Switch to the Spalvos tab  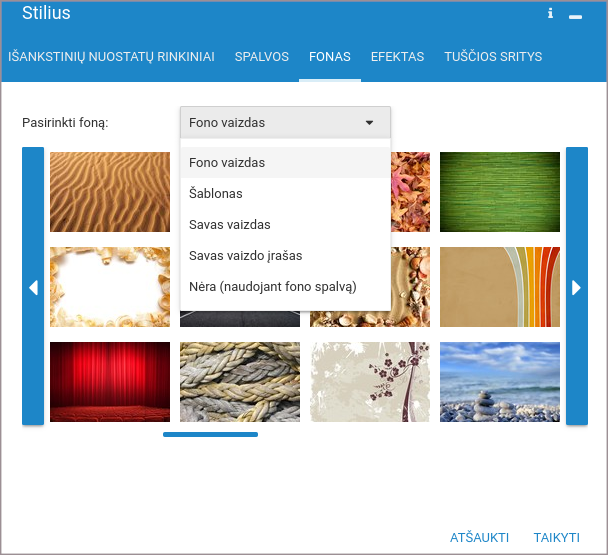[x=262, y=57]
